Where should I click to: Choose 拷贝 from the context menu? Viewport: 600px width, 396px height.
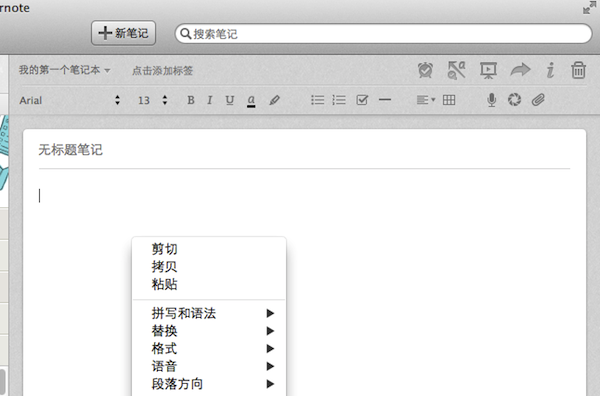tap(209, 267)
